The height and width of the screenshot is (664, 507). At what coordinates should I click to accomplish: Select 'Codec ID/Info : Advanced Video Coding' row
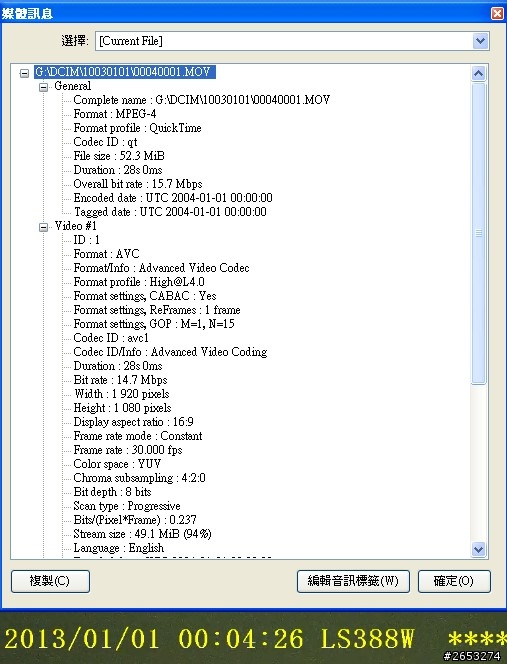(x=170, y=351)
